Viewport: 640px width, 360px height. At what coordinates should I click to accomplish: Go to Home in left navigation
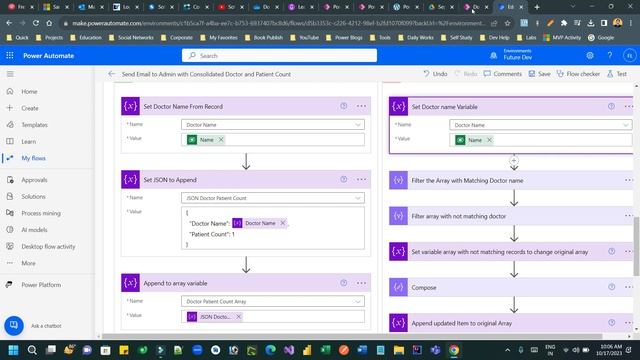click(x=29, y=91)
